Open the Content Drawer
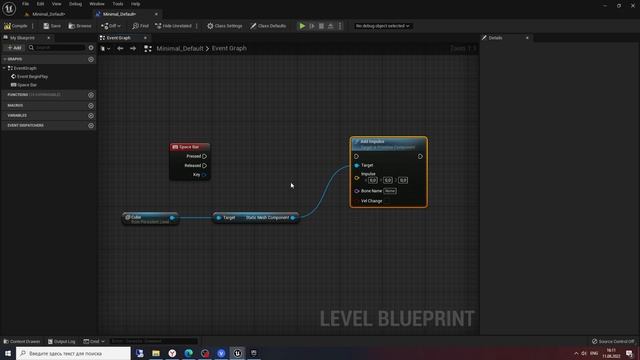 point(22,341)
